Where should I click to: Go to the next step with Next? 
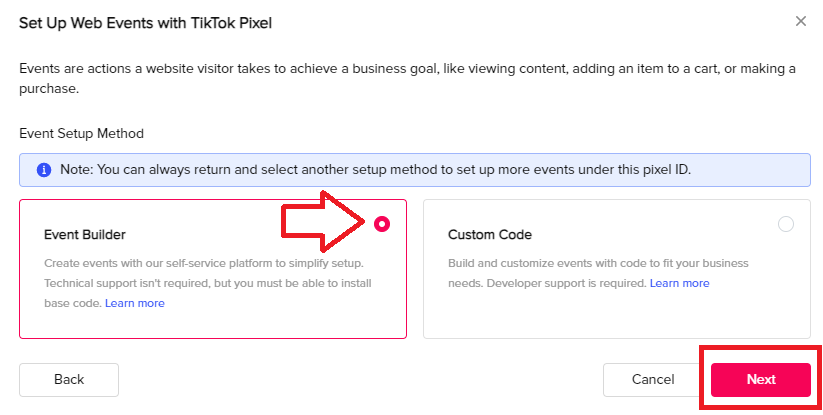pos(761,379)
